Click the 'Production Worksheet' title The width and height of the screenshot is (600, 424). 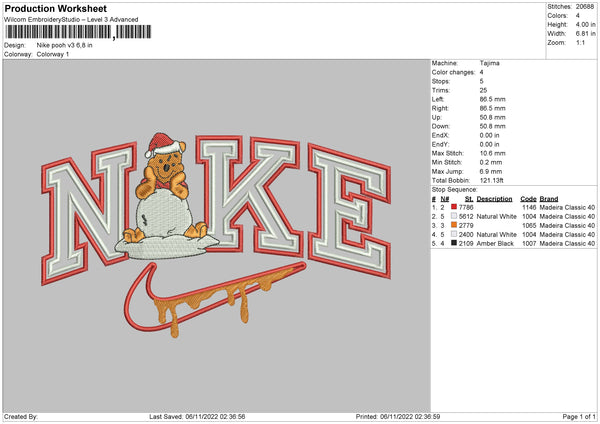tap(55, 8)
